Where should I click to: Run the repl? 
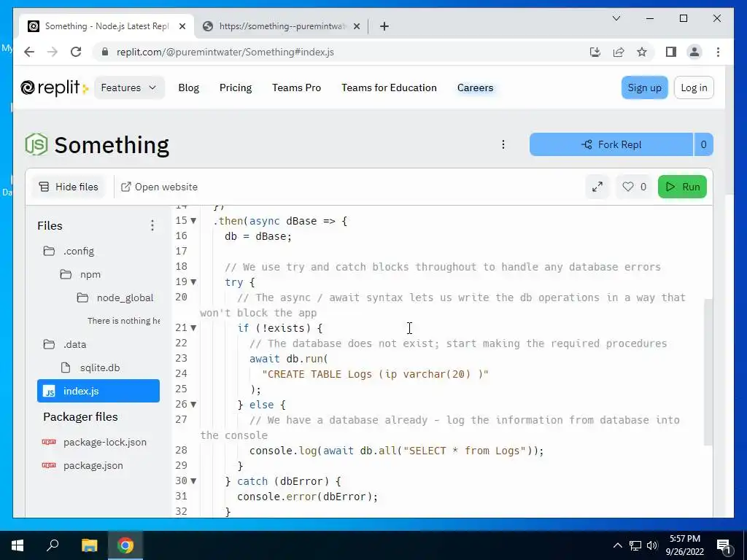point(682,187)
